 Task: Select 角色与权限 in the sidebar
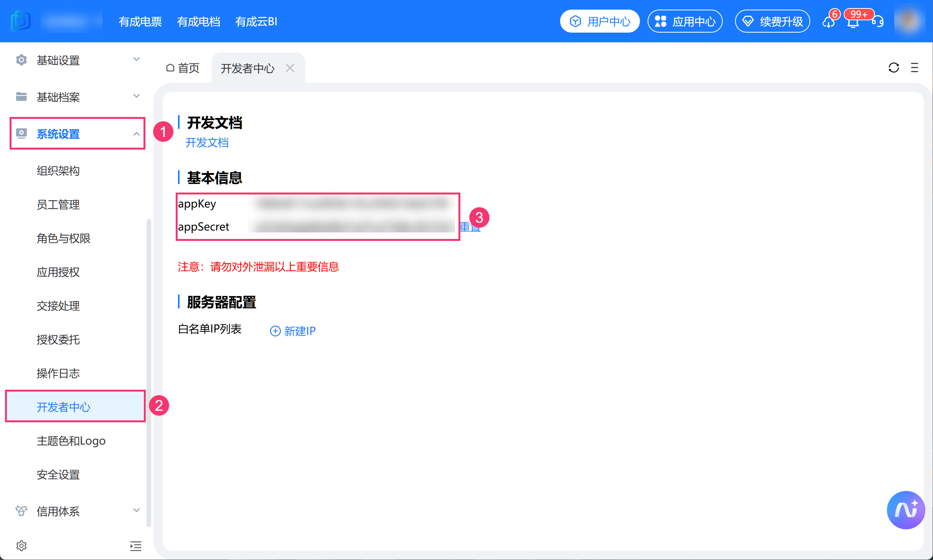pos(64,238)
